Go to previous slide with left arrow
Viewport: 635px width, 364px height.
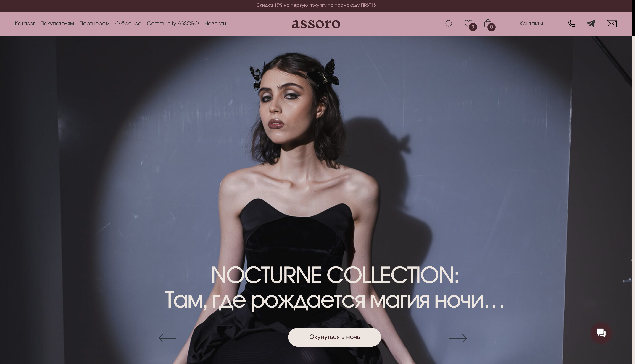167,338
